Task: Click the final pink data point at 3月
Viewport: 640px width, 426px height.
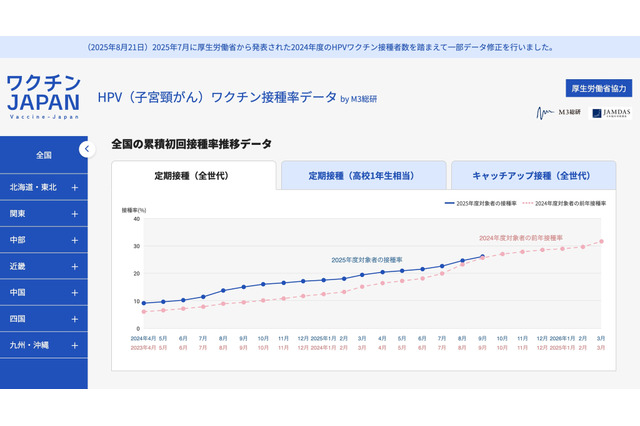Action: point(602,241)
